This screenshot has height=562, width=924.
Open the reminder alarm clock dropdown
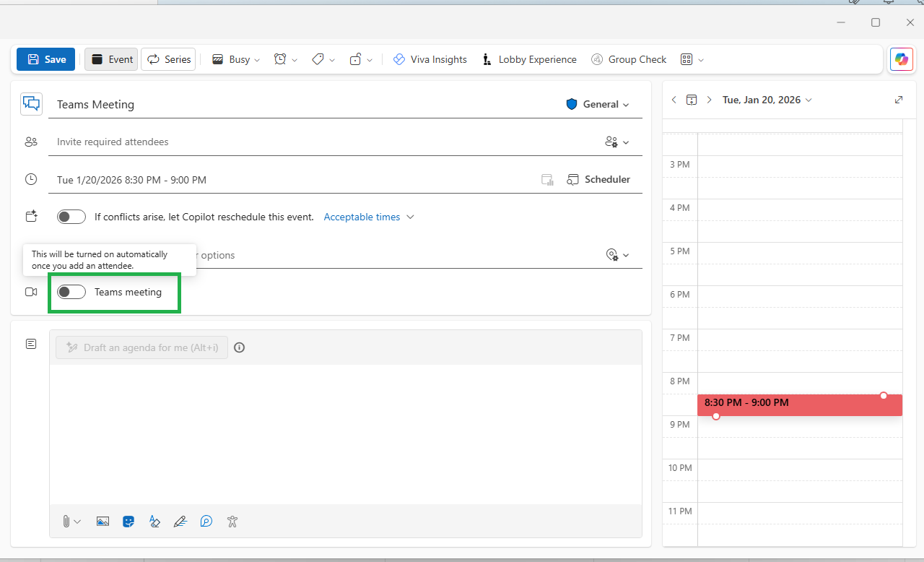[286, 59]
